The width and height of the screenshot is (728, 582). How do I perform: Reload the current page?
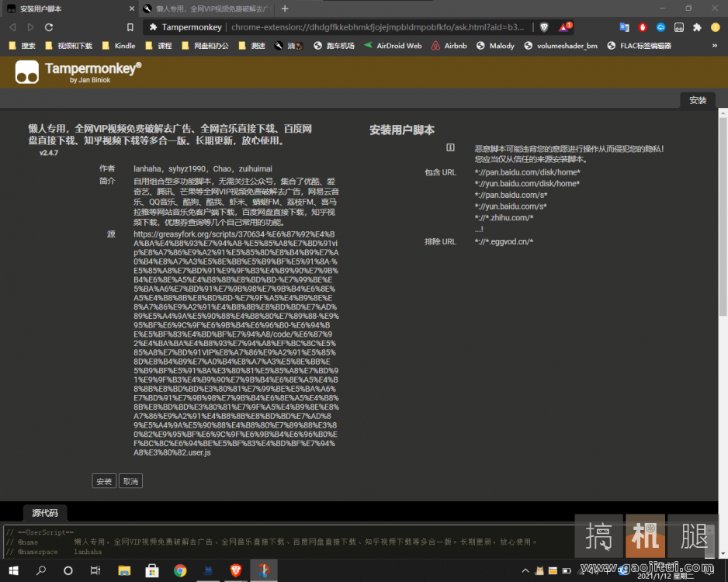49,27
